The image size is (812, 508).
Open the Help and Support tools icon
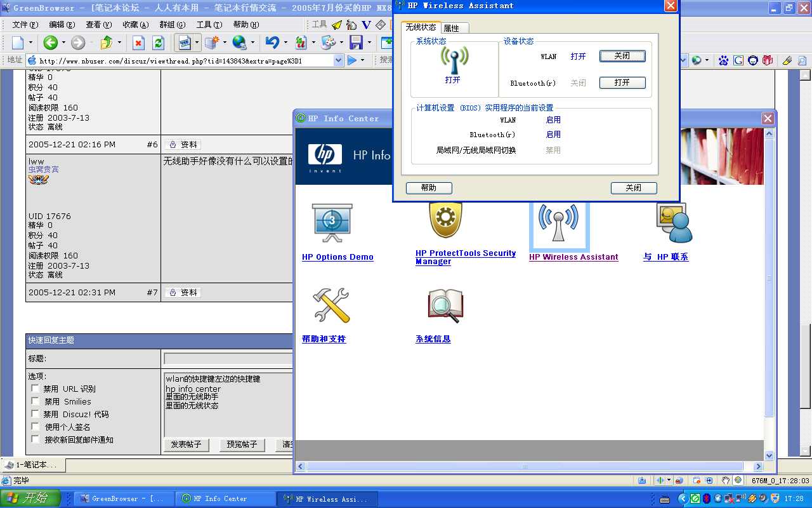click(331, 305)
